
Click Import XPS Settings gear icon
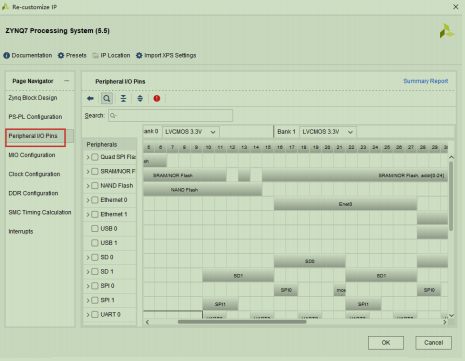pyautogui.click(x=139, y=55)
